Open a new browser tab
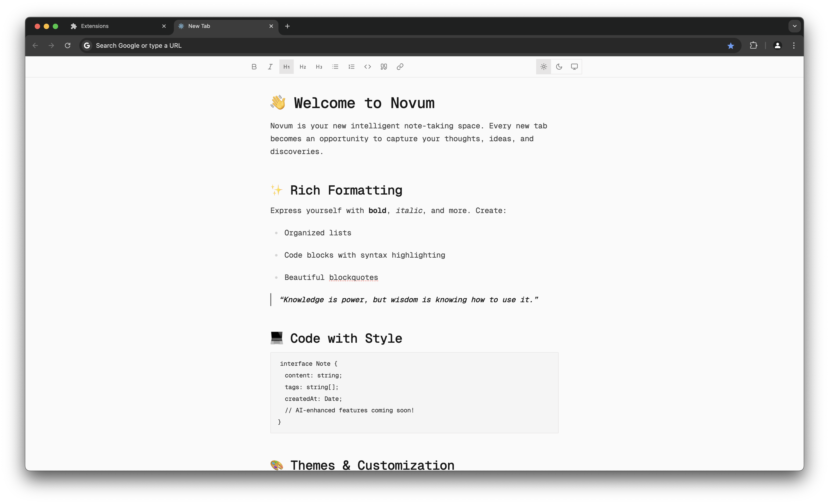 (x=287, y=26)
